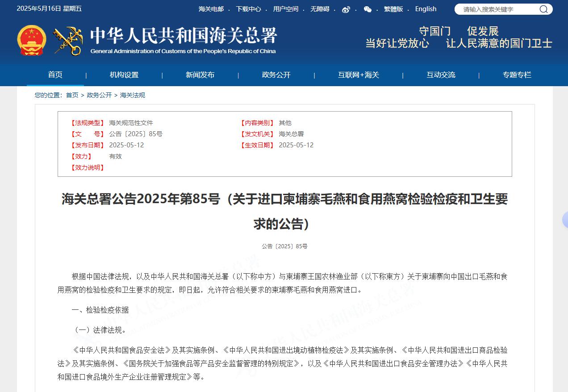Click the floating circle at right edge
The height and width of the screenshot is (392, 568).
tap(565, 220)
